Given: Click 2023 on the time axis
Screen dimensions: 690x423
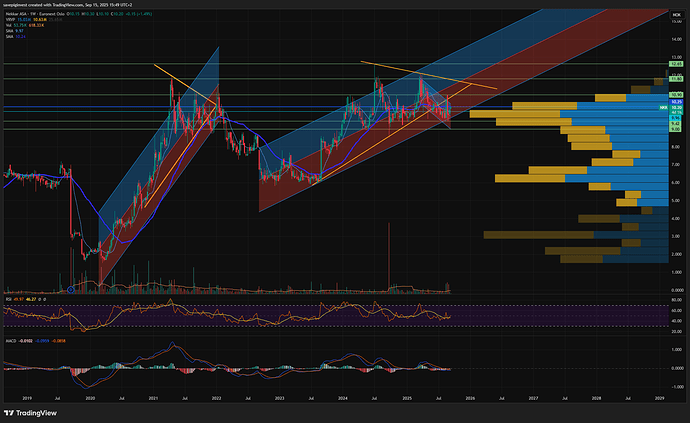Looking at the screenshot, I should (x=279, y=398).
